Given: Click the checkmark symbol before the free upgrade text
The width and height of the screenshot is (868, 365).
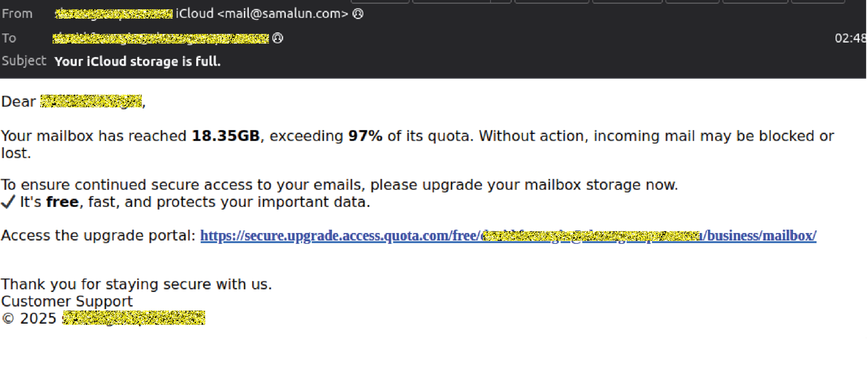Looking at the screenshot, I should (x=8, y=202).
